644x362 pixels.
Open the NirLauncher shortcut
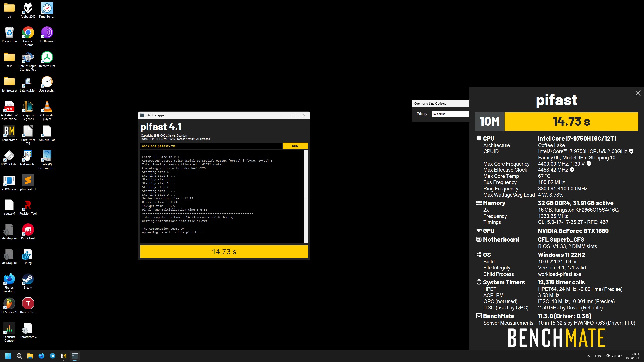click(28, 158)
